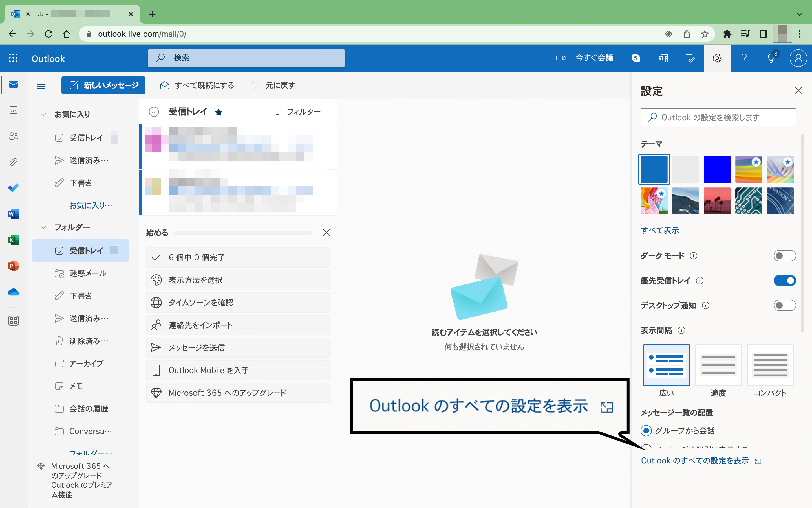The width and height of the screenshot is (812, 508).
Task: Toggle the hamburger navigation pane icon
Action: (41, 86)
